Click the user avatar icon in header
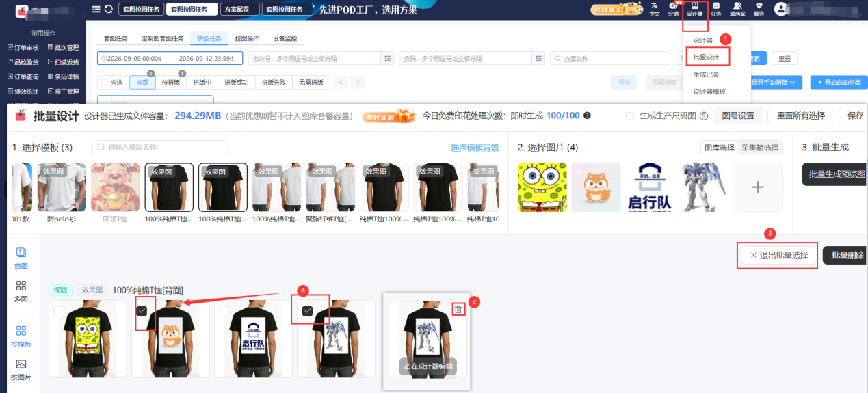Screen dimensions: 868x393 click(781, 9)
